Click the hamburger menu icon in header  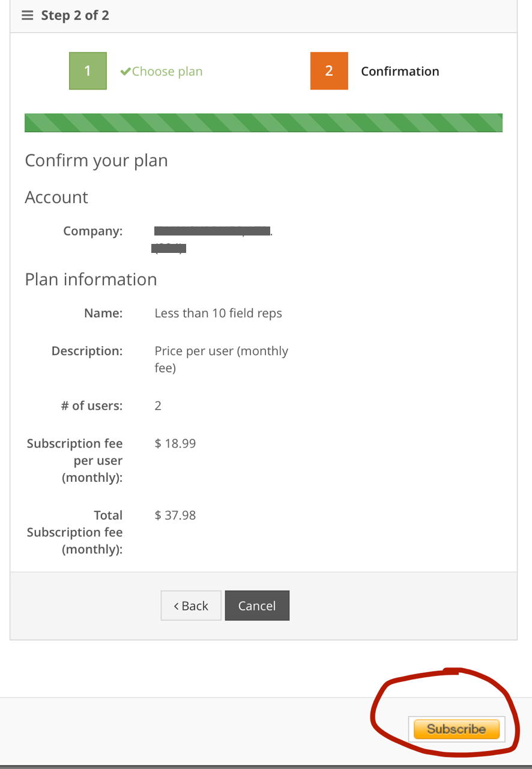click(x=27, y=16)
